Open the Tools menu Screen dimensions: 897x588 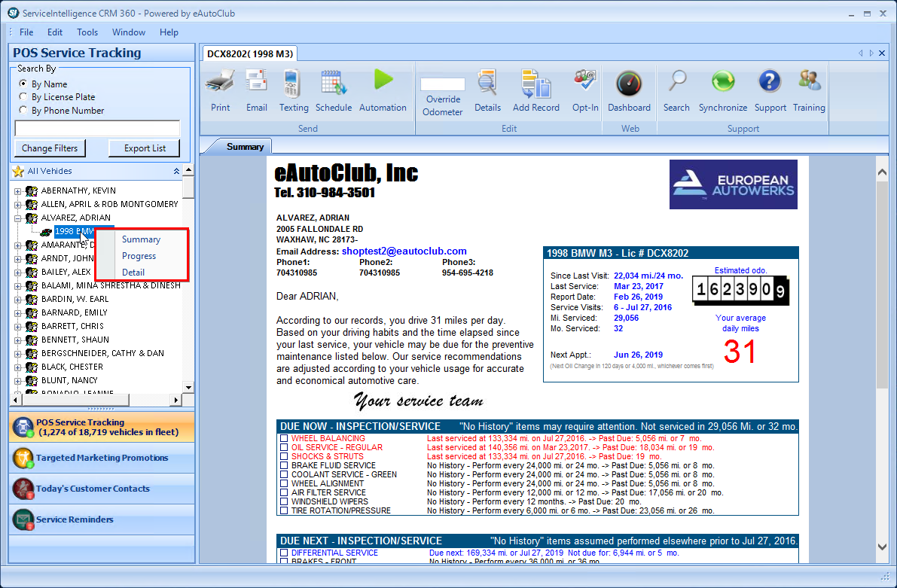click(87, 32)
